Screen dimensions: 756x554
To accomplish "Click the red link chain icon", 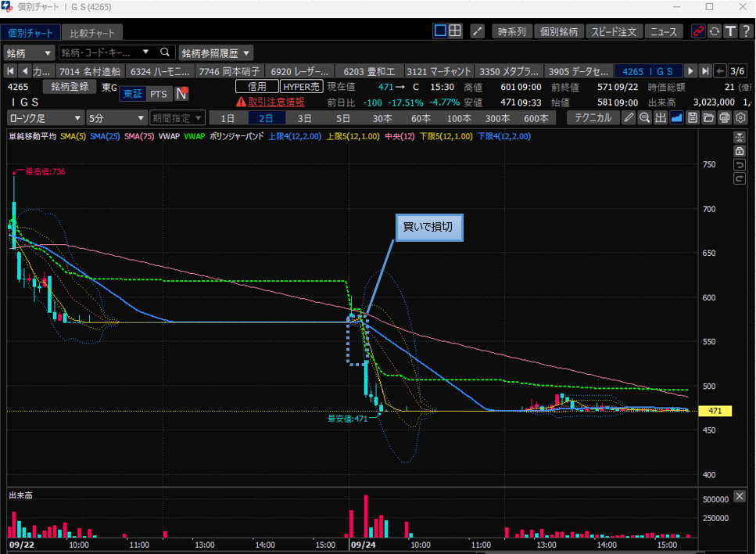I will pyautogui.click(x=698, y=31).
